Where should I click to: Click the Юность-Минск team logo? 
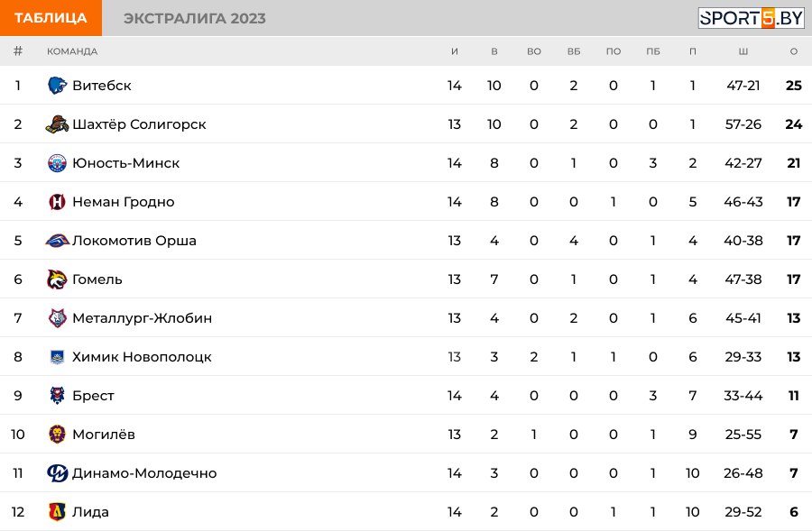click(57, 162)
